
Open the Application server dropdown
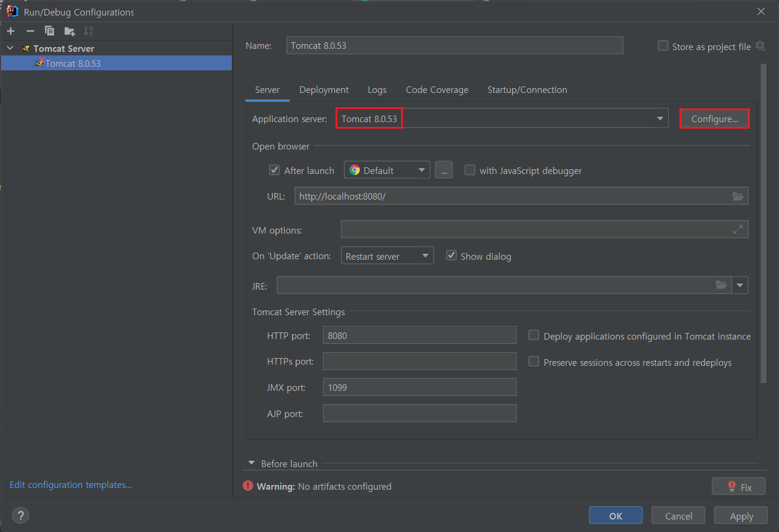pos(659,119)
